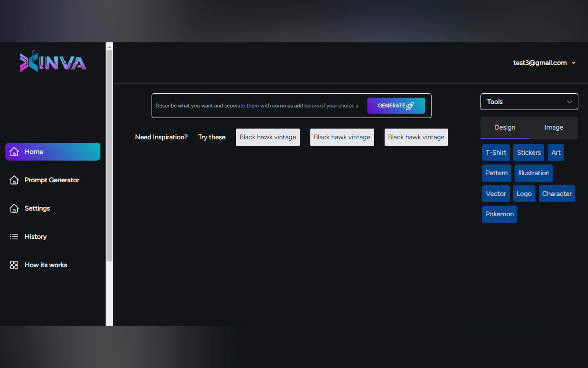Click the Home house icon in sidebar
The image size is (588, 368).
(14, 152)
